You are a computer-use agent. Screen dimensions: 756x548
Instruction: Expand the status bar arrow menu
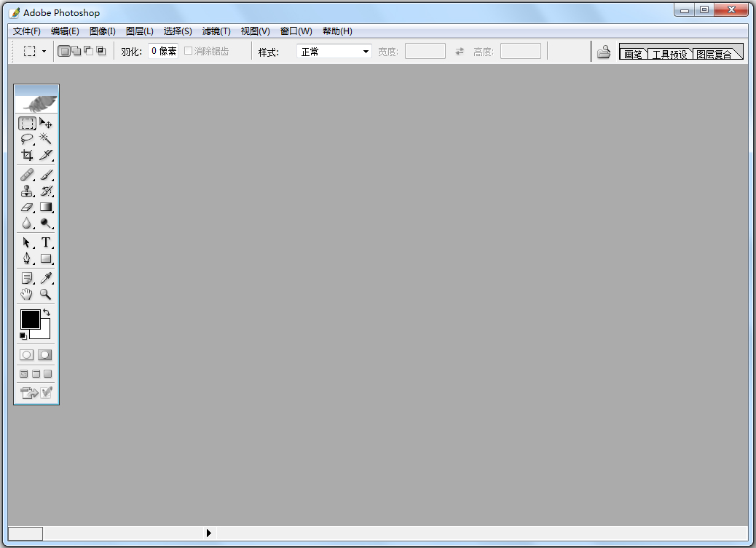(209, 533)
